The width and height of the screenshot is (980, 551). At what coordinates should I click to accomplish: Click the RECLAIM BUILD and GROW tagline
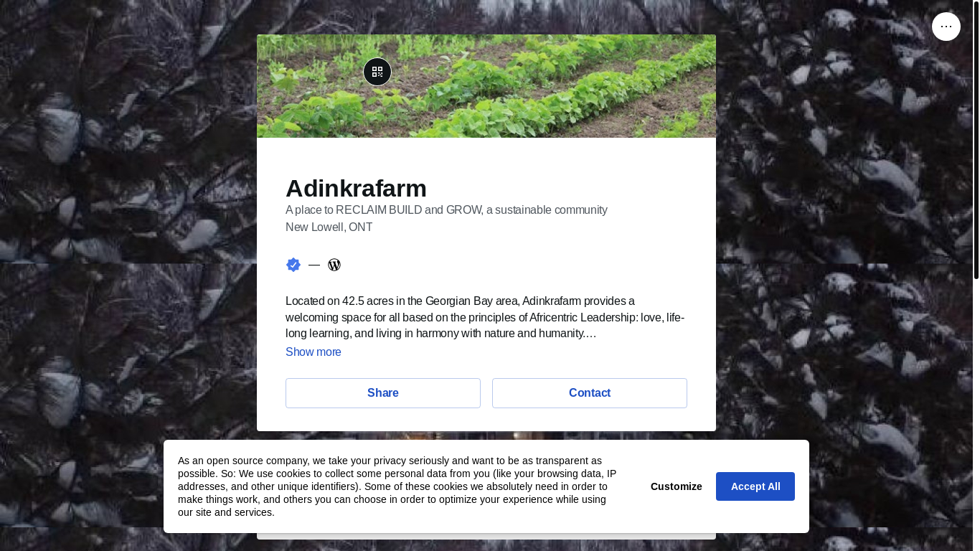[x=446, y=210]
